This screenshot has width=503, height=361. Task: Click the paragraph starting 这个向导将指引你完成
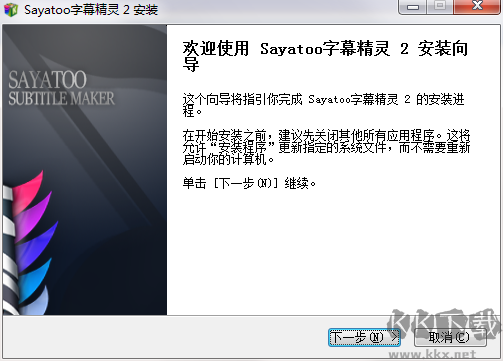(323, 105)
